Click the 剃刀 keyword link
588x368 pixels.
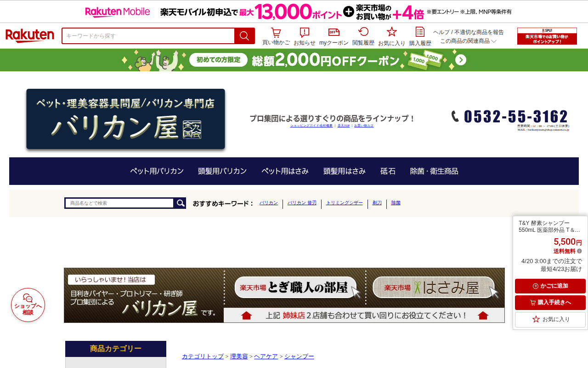coord(377,203)
